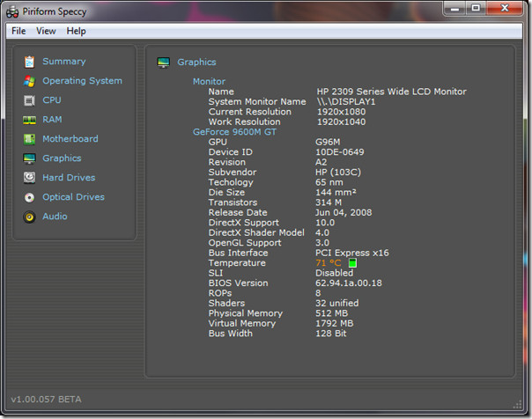
Task: Click the BIOS version 62.94.1a.00.18
Action: (349, 283)
